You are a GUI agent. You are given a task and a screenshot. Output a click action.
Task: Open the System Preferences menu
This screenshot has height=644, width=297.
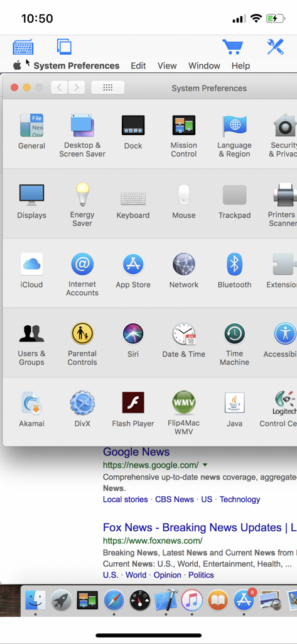click(77, 65)
